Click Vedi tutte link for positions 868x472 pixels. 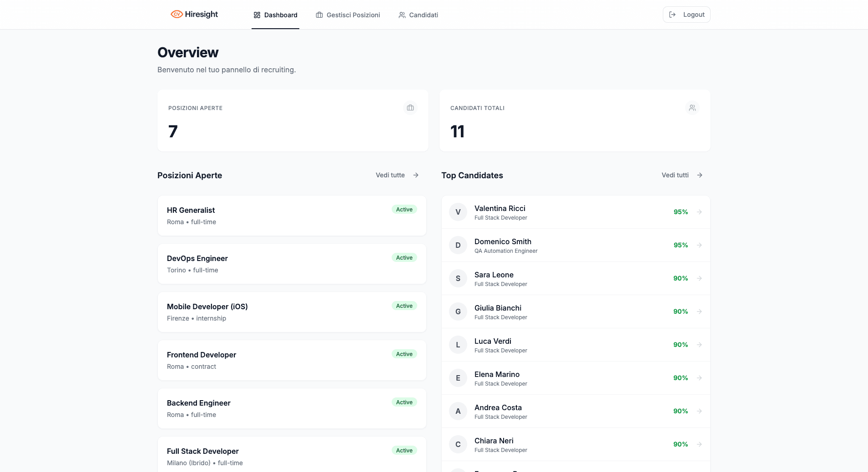[x=397, y=175]
